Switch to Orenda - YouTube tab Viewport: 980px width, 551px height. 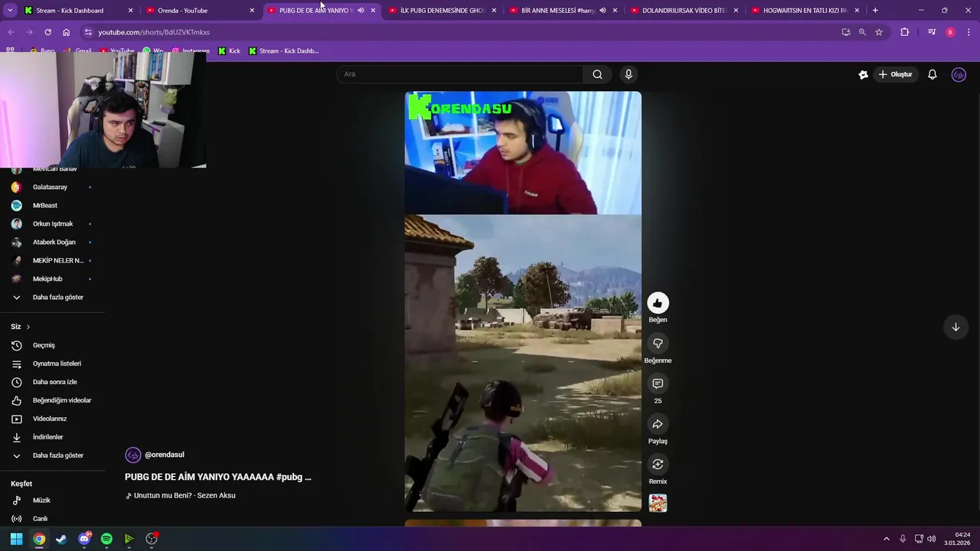click(x=198, y=11)
